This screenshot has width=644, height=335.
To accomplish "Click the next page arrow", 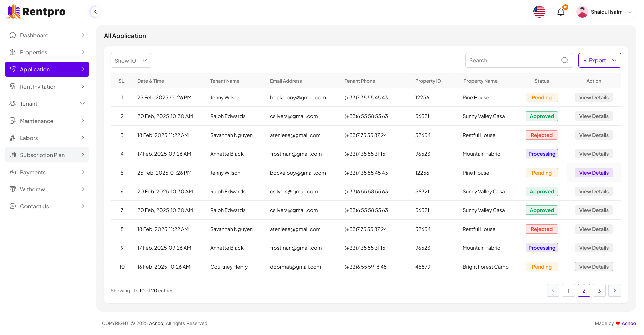I will coord(614,291).
